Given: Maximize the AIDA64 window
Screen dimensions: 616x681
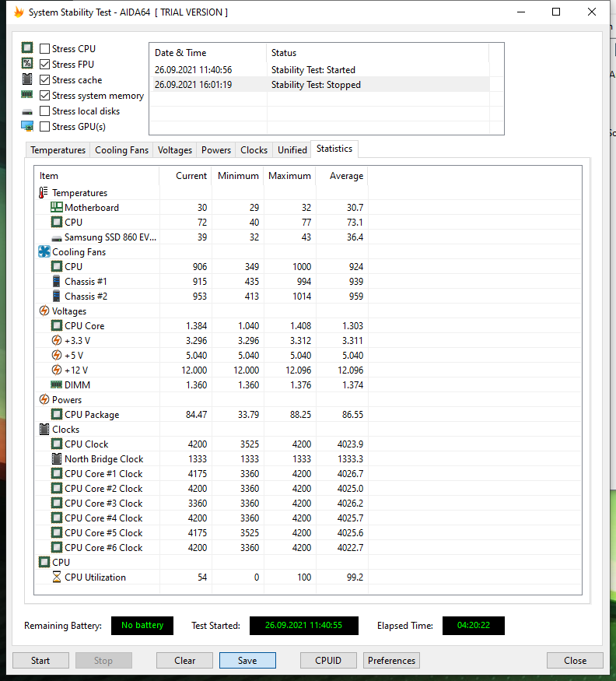Looking at the screenshot, I should (556, 12).
